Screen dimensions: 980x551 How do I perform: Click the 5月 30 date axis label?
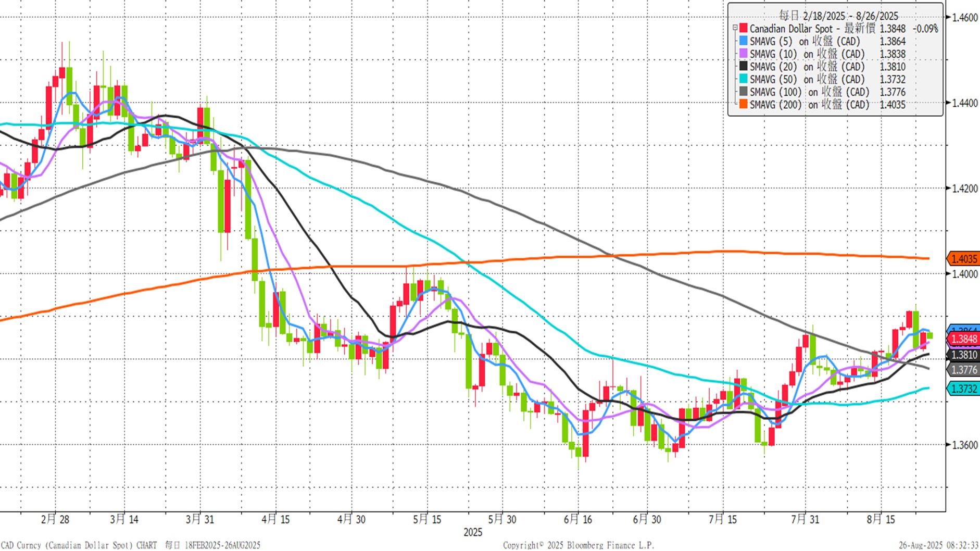coord(502,519)
